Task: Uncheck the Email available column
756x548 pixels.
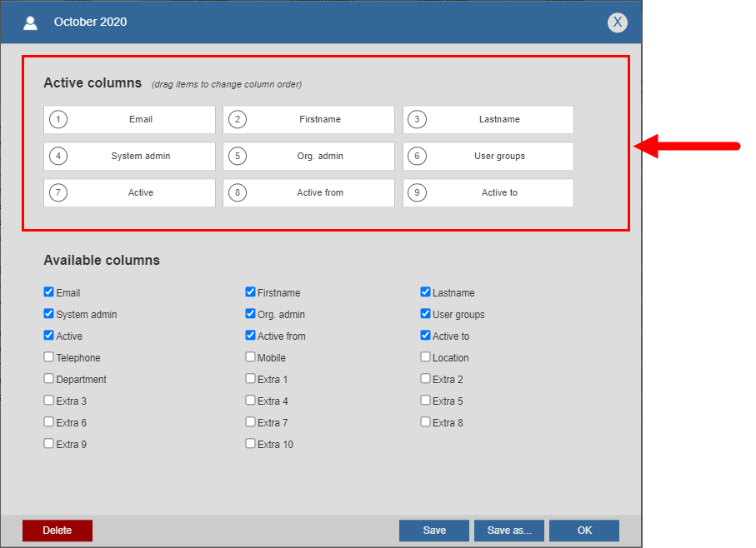Action: click(48, 291)
